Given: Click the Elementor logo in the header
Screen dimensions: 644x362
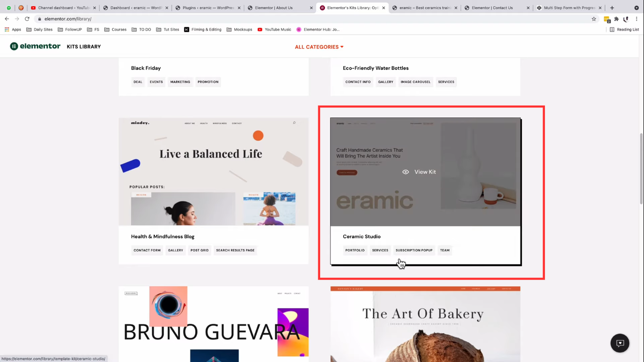Looking at the screenshot, I should (35, 46).
